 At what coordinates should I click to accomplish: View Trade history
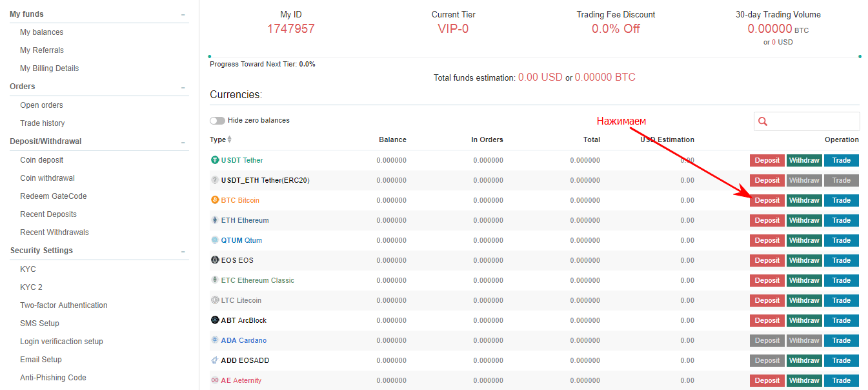click(42, 123)
